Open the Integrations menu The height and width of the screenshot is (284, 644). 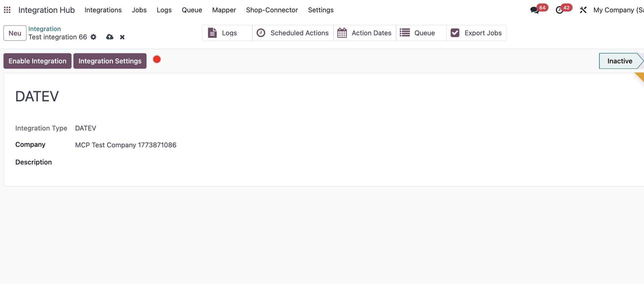(x=103, y=10)
